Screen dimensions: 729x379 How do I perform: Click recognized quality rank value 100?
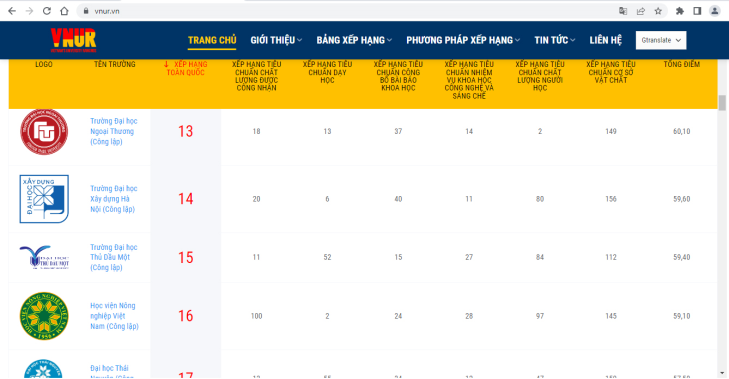pyautogui.click(x=257, y=316)
